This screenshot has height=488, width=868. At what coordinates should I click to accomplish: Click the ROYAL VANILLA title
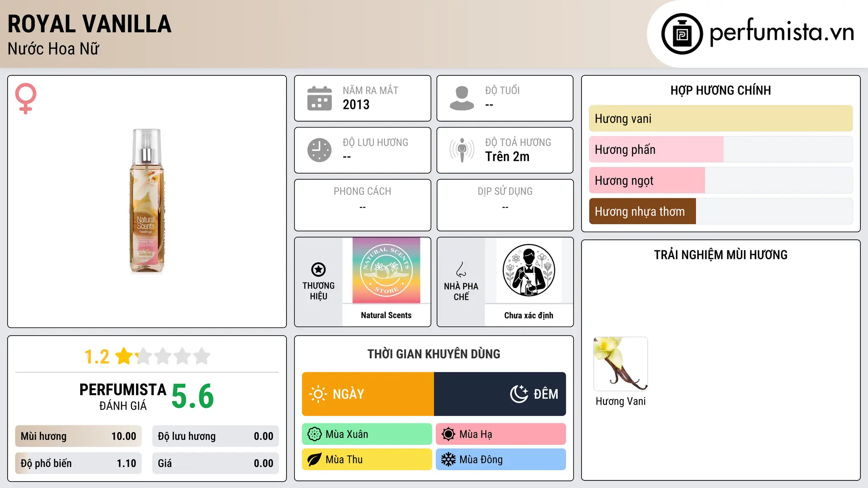pos(89,24)
